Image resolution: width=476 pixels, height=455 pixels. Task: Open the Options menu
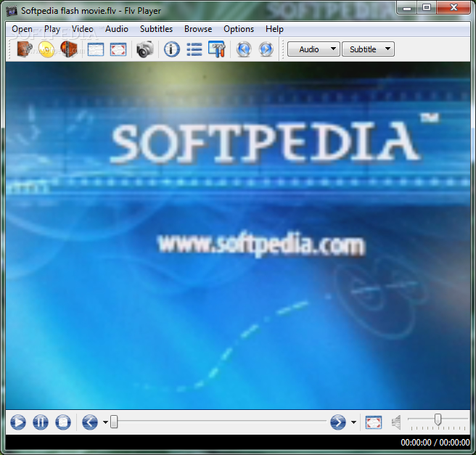pyautogui.click(x=239, y=29)
